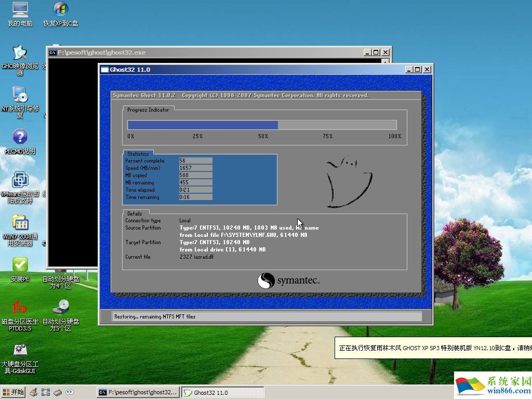This screenshot has height=399, width=532.
Task: Launch 恢复XP到C盘 restore shortcut
Action: [61, 11]
